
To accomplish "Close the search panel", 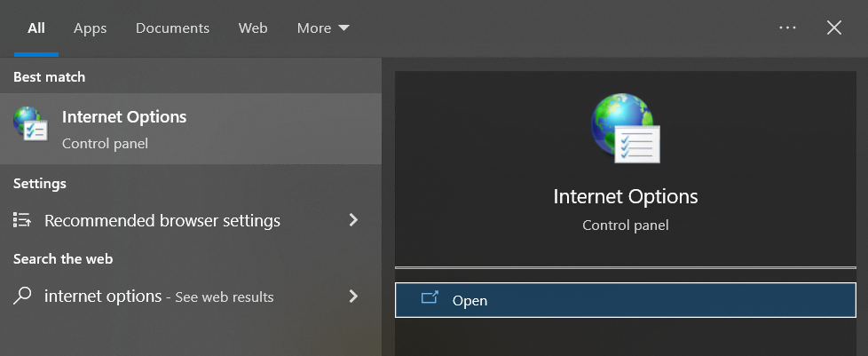I will [x=833, y=28].
